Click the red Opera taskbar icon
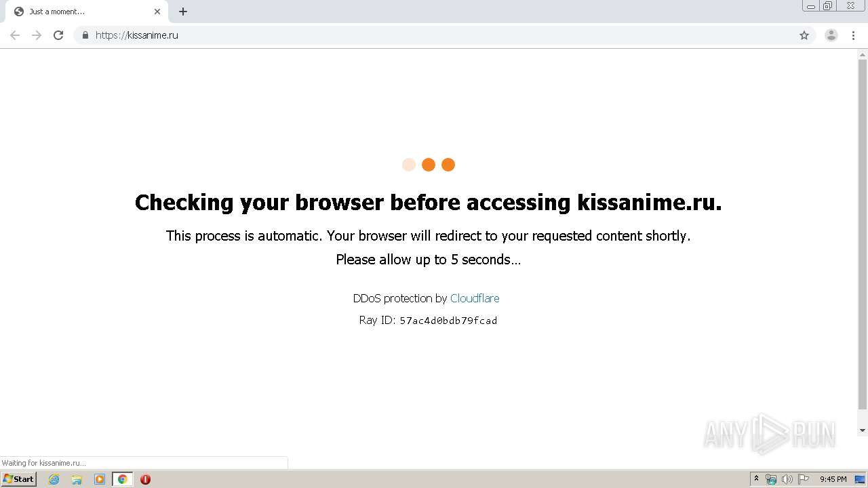Image resolution: width=868 pixels, height=488 pixels. pos(145,479)
